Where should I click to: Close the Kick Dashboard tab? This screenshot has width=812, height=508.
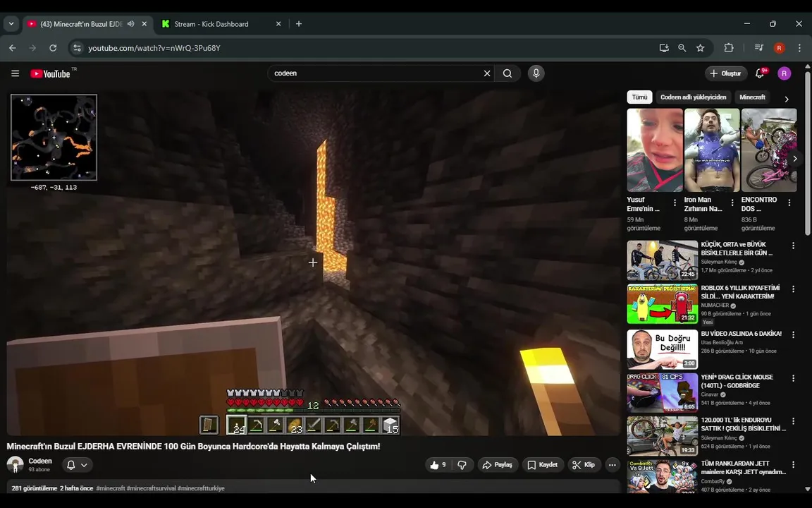coord(278,24)
